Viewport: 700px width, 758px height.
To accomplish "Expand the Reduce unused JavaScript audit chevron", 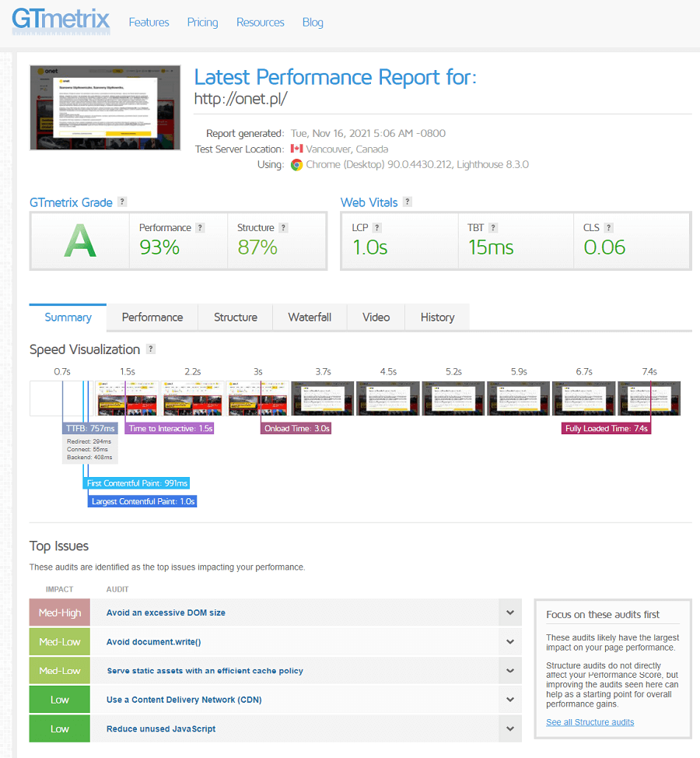I will pyautogui.click(x=510, y=728).
